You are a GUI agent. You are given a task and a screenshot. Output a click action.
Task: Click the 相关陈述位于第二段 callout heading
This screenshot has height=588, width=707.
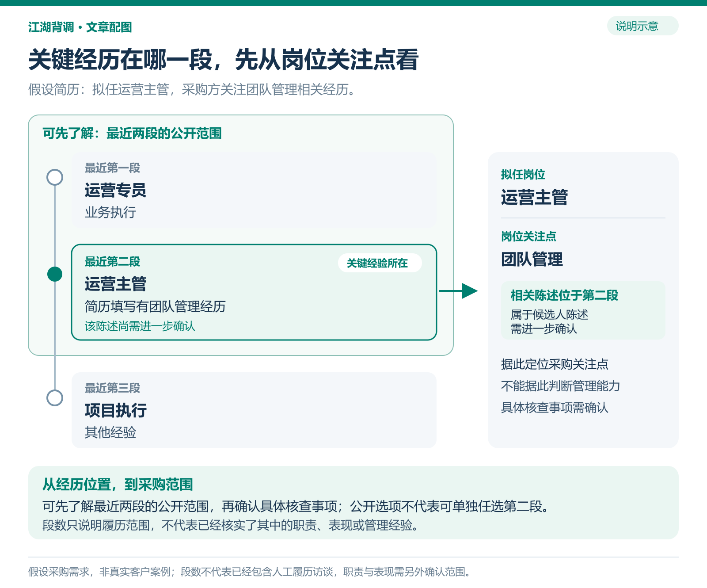(564, 295)
